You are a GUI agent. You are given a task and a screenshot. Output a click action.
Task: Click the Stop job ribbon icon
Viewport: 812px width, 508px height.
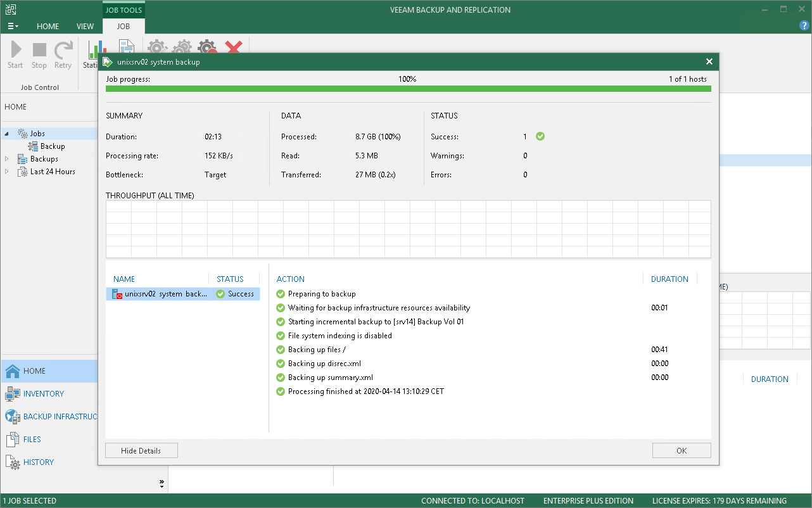click(x=39, y=49)
